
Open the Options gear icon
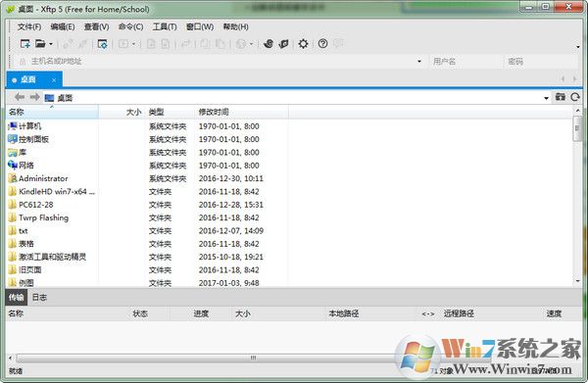[303, 44]
